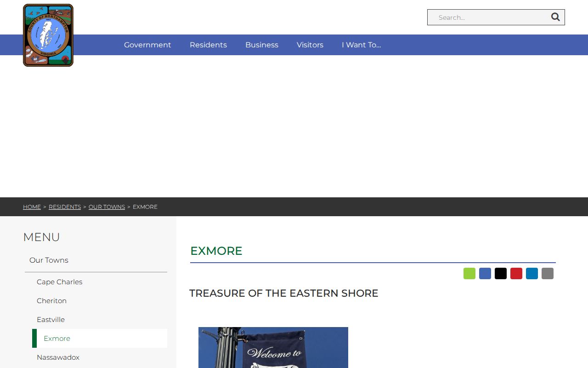Screen dimensions: 588x368
Task: Select Exmore in sidebar menu
Action: point(100,339)
